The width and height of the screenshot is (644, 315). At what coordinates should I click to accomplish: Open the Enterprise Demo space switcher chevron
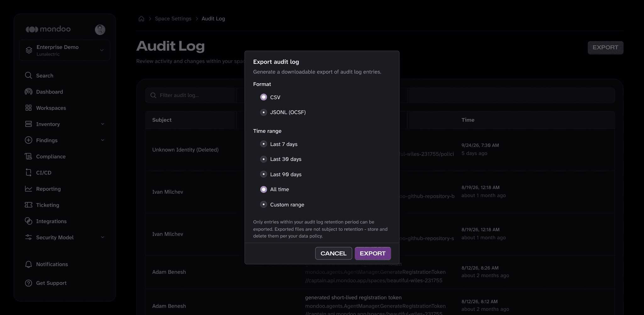click(x=102, y=50)
